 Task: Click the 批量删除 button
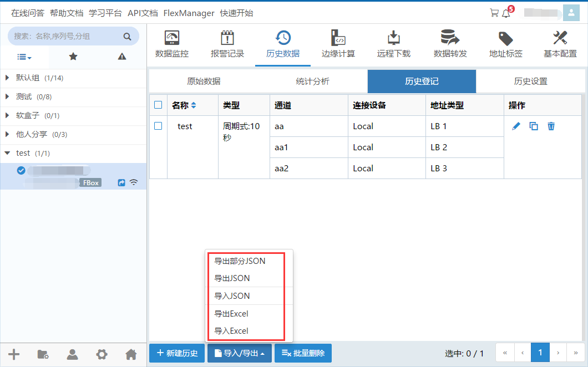[303, 353]
